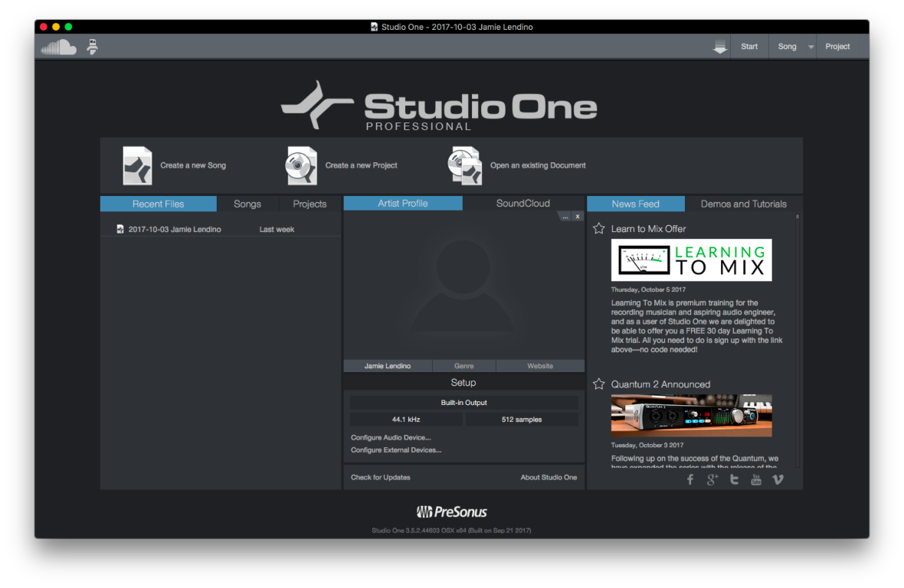Image resolution: width=904 pixels, height=588 pixels.
Task: Click the Open an existing Document icon
Action: click(464, 165)
